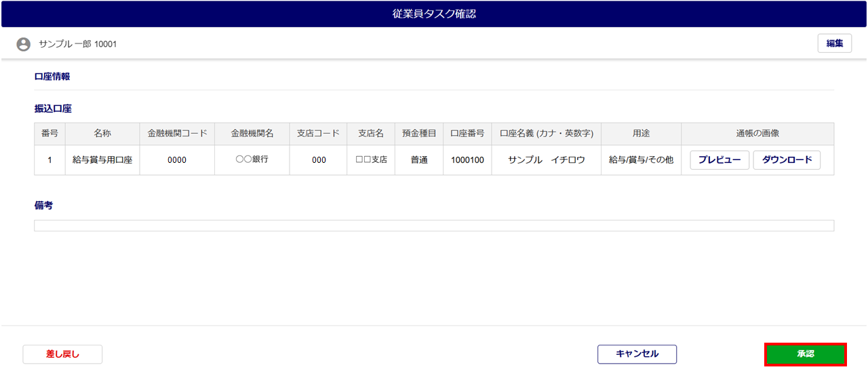Click the キャンセル button
Image resolution: width=868 pixels, height=380 pixels.
coord(637,354)
